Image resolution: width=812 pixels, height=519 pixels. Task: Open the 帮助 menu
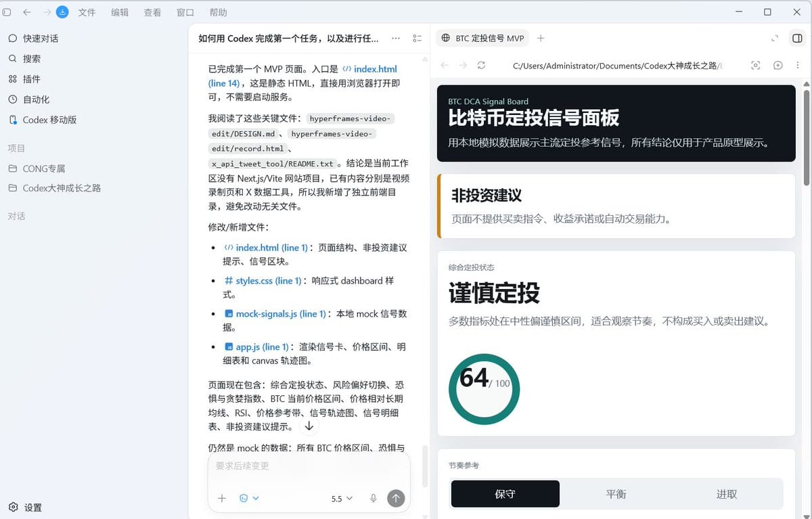coord(218,12)
